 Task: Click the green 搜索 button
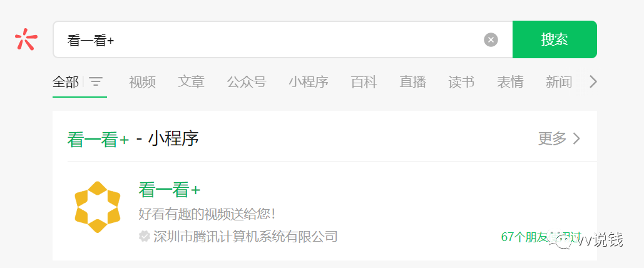pos(555,39)
